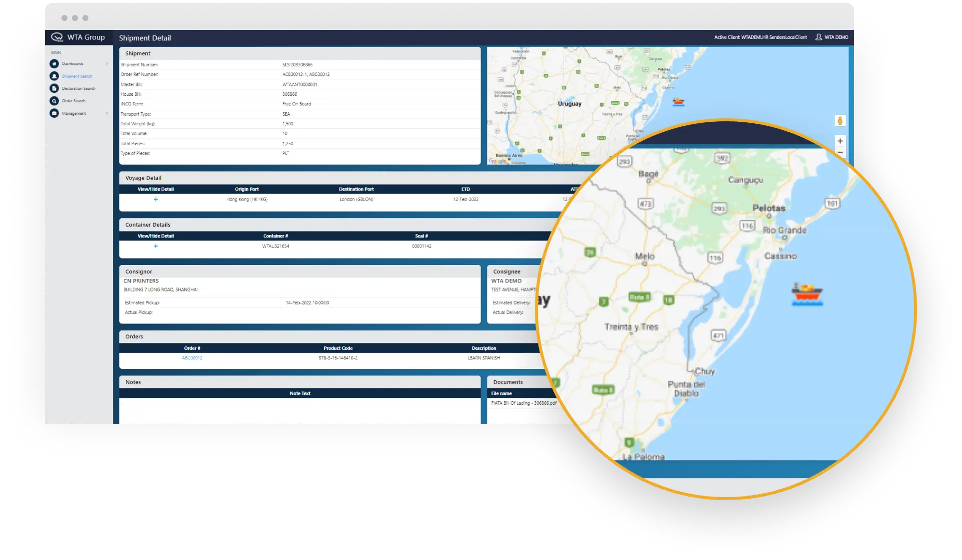The height and width of the screenshot is (560, 962).
Task: Click Note Text column header
Action: pos(300,393)
